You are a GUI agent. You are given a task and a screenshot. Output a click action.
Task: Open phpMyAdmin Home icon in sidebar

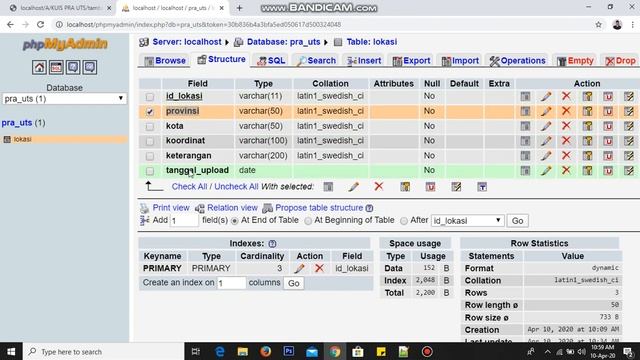39,67
